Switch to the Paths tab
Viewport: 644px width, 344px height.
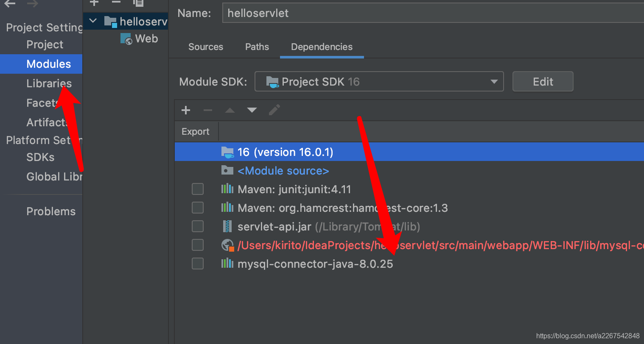(x=257, y=47)
